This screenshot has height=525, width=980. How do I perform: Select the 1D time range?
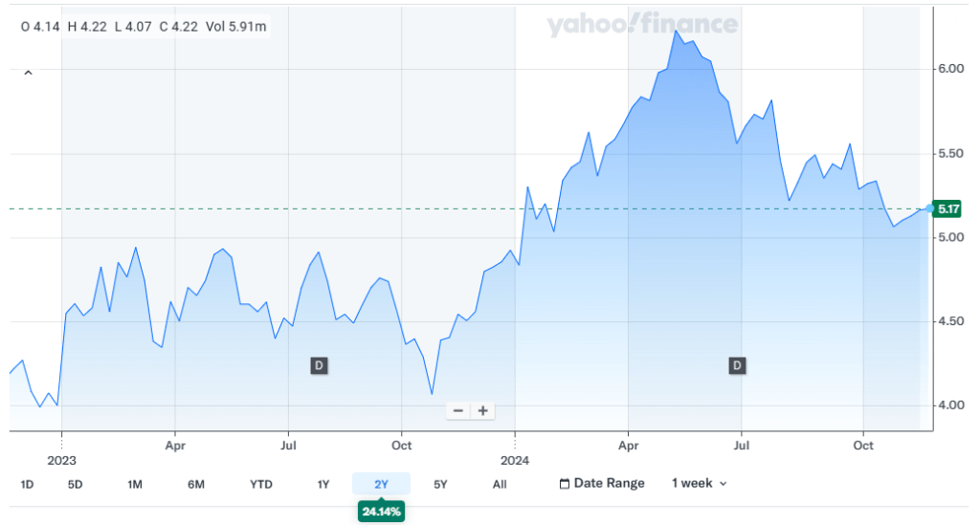click(x=27, y=484)
